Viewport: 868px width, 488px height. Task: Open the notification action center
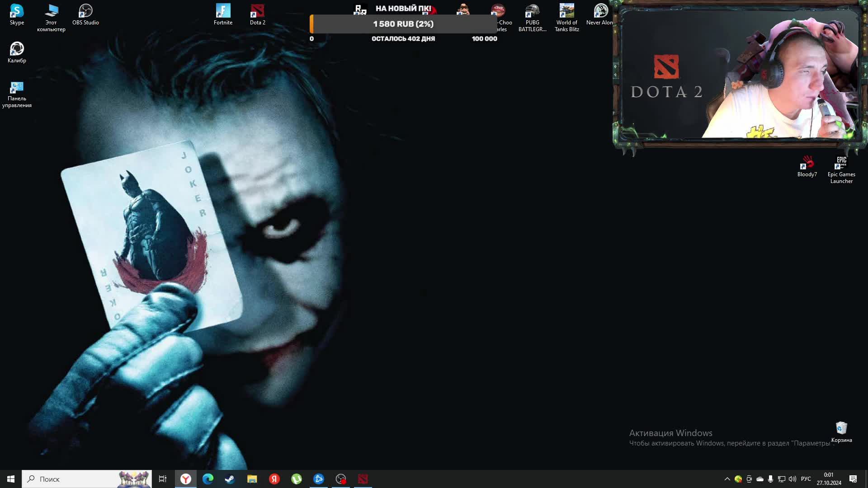853,479
